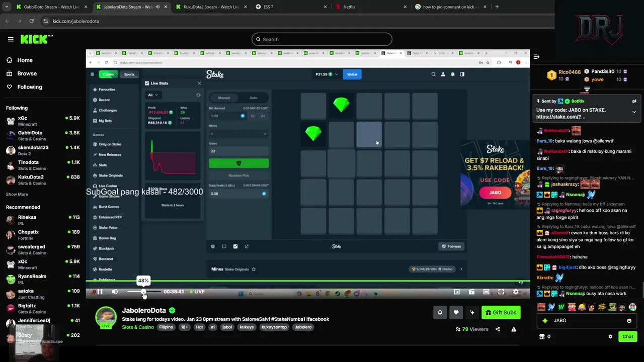Focus the Kick search field
Viewport: 644px width, 362px height.
pos(322,39)
